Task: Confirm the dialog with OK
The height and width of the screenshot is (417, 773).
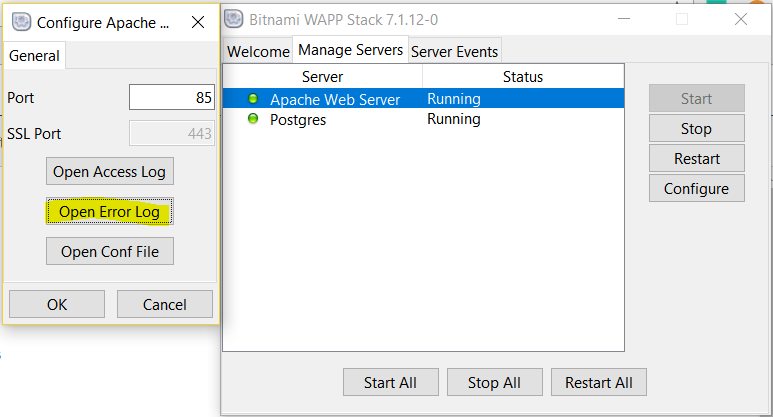Action: pos(57,304)
